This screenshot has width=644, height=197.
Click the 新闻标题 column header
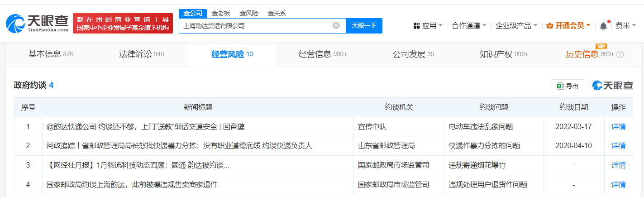pos(198,107)
